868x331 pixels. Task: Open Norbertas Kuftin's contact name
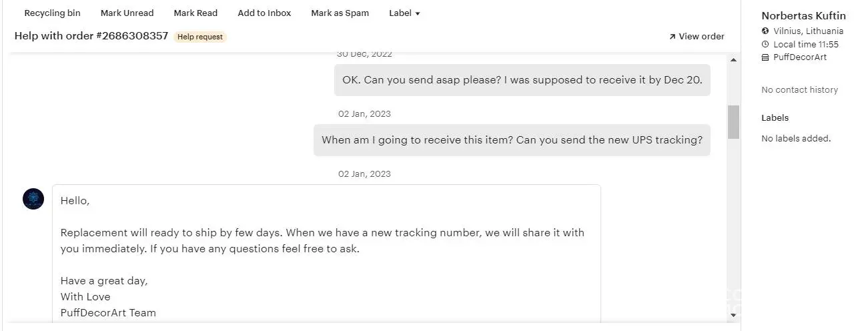coord(803,16)
